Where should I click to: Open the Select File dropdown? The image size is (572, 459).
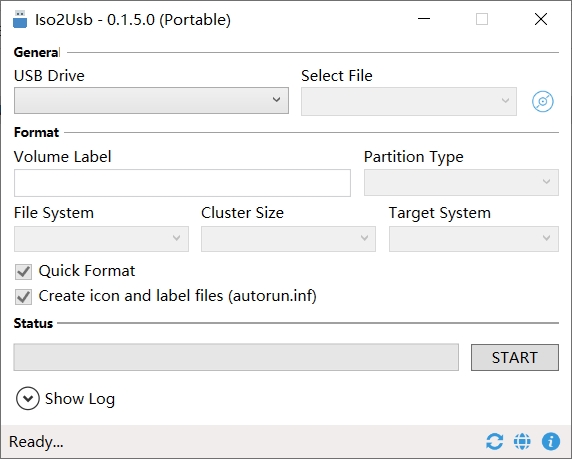(x=409, y=101)
